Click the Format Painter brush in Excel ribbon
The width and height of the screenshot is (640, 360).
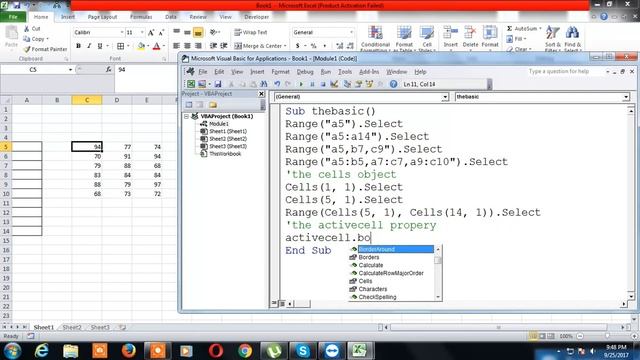click(27, 49)
